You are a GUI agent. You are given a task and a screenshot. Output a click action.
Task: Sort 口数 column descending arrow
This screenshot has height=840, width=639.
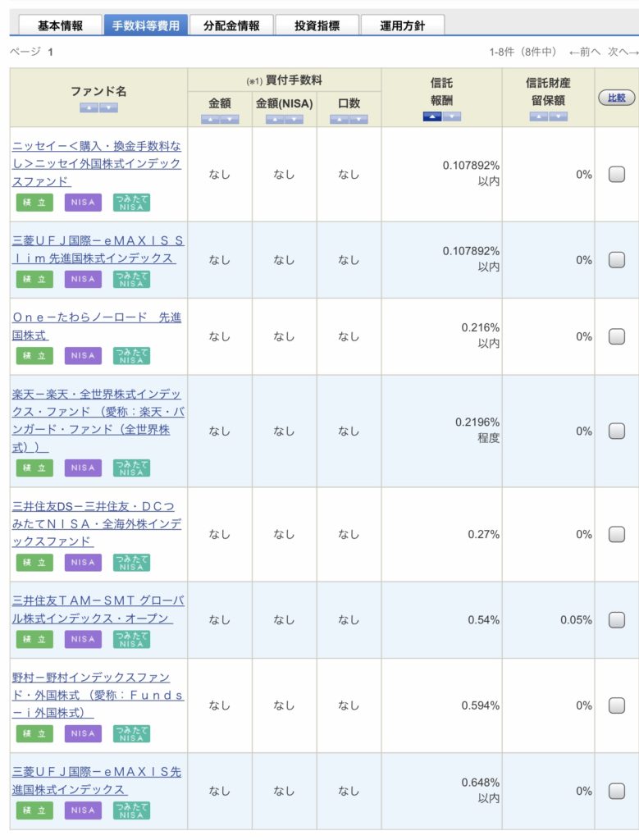358,119
